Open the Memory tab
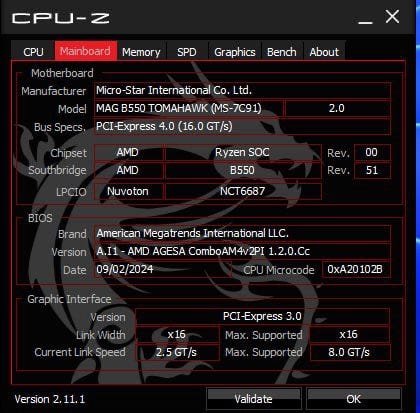The height and width of the screenshot is (413, 420). (141, 52)
